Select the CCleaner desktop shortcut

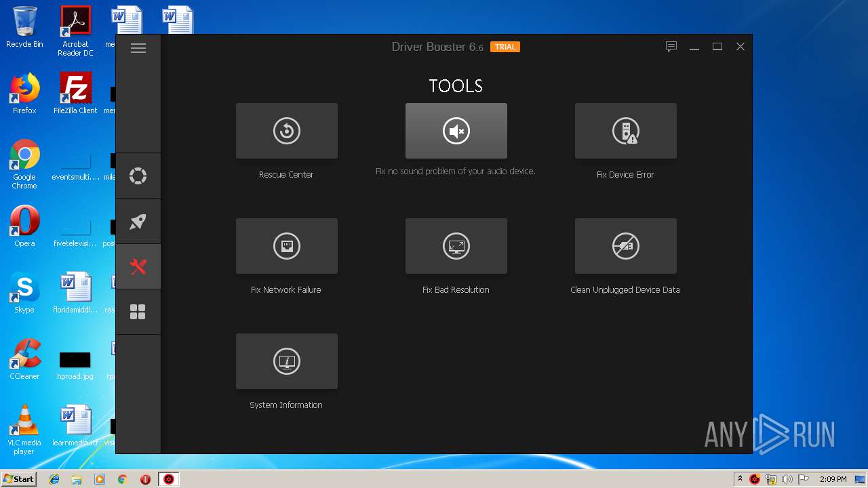[x=24, y=359]
